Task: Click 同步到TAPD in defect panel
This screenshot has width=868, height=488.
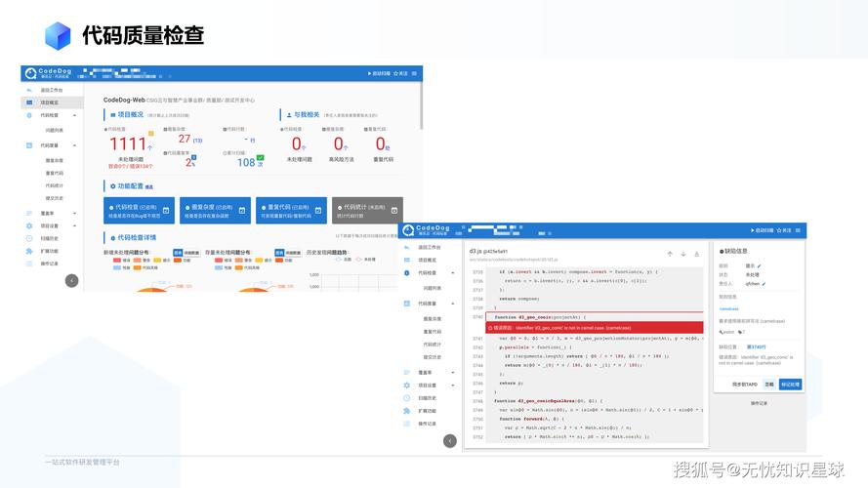Action: click(x=745, y=384)
